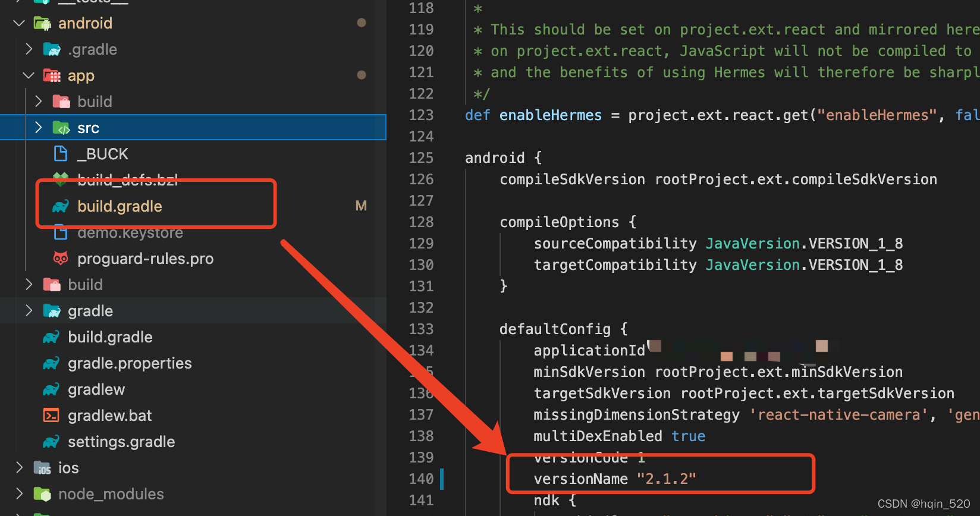
Task: Click the 'M' modified badge beside build.gradle
Action: pyautogui.click(x=361, y=206)
